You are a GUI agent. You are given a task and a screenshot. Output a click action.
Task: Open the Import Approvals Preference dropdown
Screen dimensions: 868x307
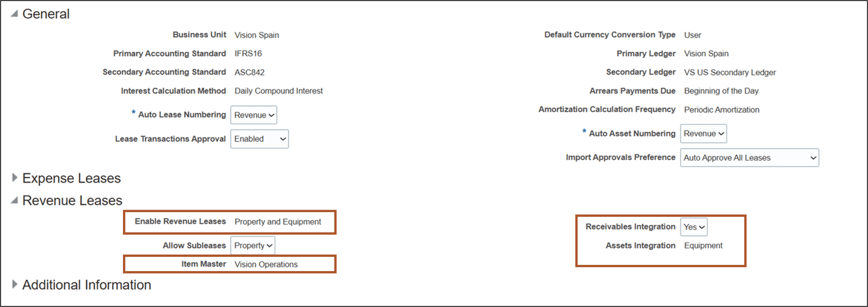point(749,157)
